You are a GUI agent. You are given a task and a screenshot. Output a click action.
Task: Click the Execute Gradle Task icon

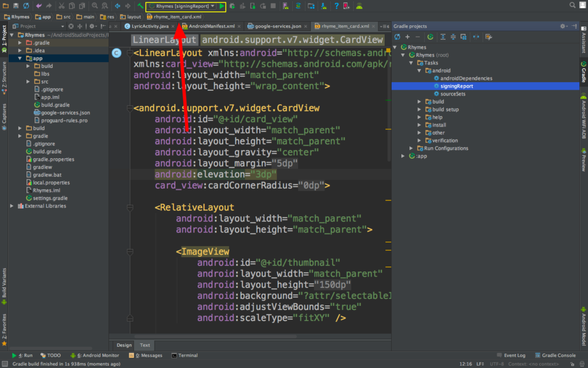click(x=430, y=37)
